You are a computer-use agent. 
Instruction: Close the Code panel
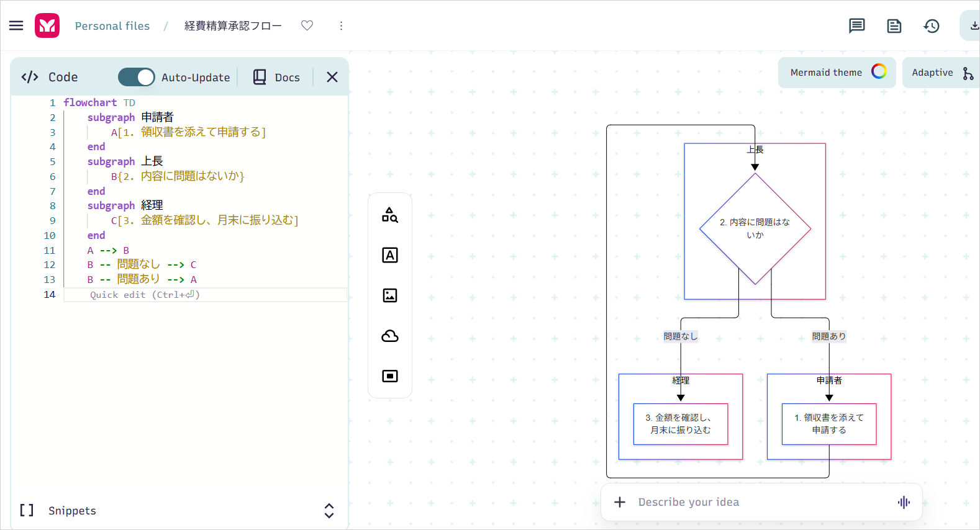pyautogui.click(x=332, y=77)
